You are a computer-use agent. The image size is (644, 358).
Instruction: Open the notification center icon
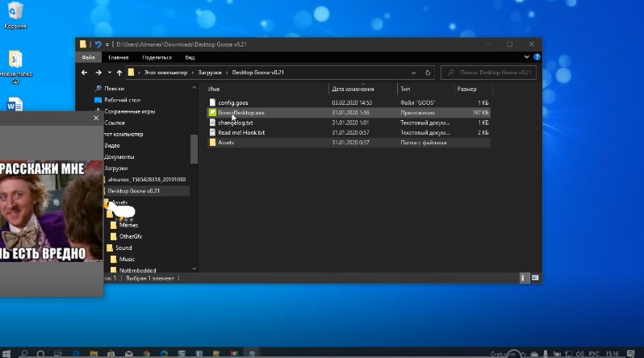pyautogui.click(x=631, y=353)
